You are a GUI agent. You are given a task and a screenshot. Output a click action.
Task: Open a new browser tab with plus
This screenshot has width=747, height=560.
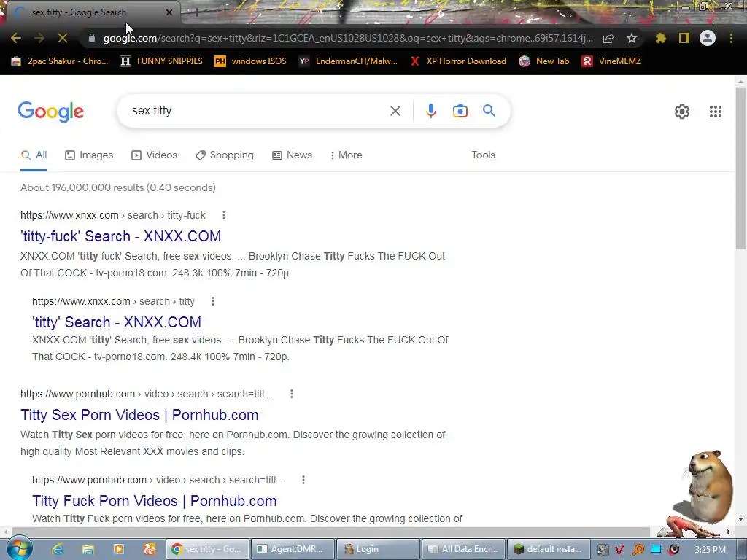197,12
